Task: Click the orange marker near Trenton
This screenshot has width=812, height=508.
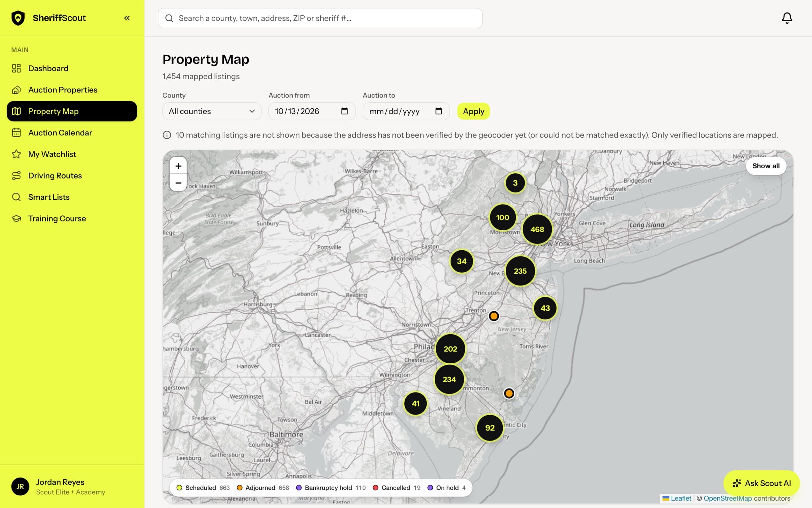Action: 494,316
